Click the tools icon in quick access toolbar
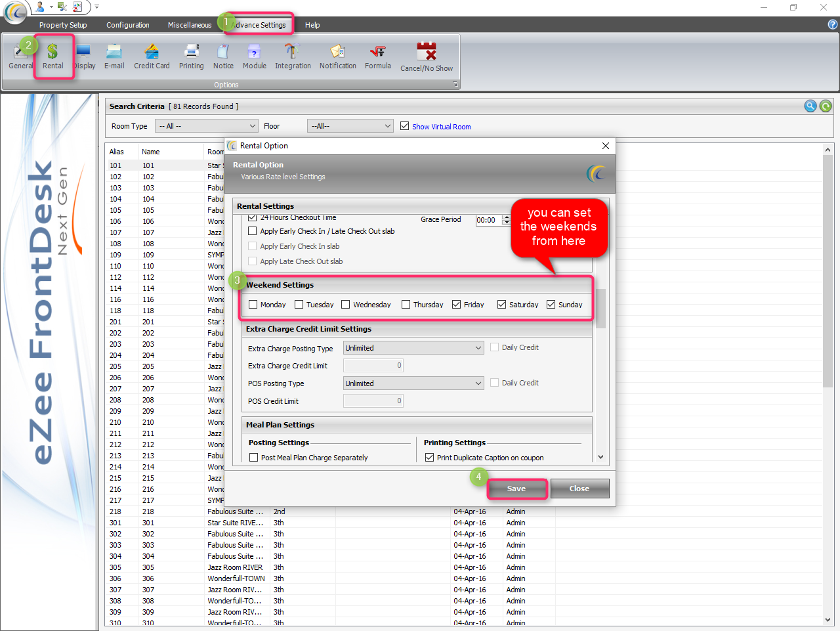Viewport: 840px width, 631px height. [x=62, y=7]
